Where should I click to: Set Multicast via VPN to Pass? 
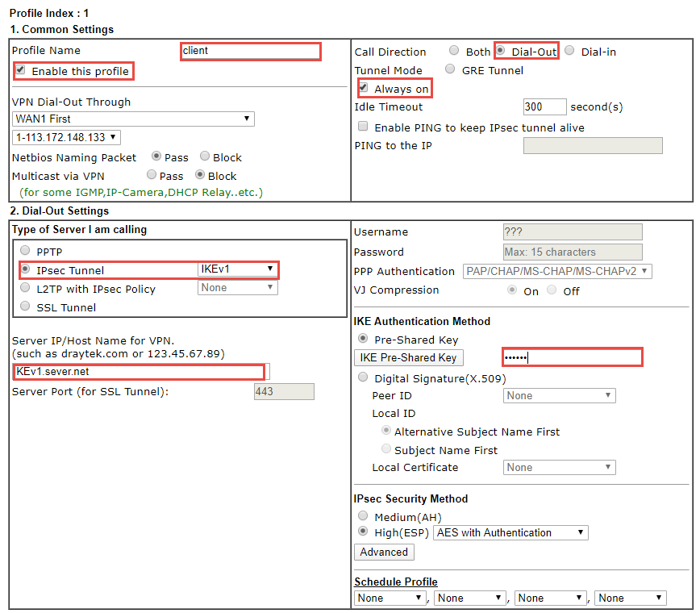(x=152, y=175)
